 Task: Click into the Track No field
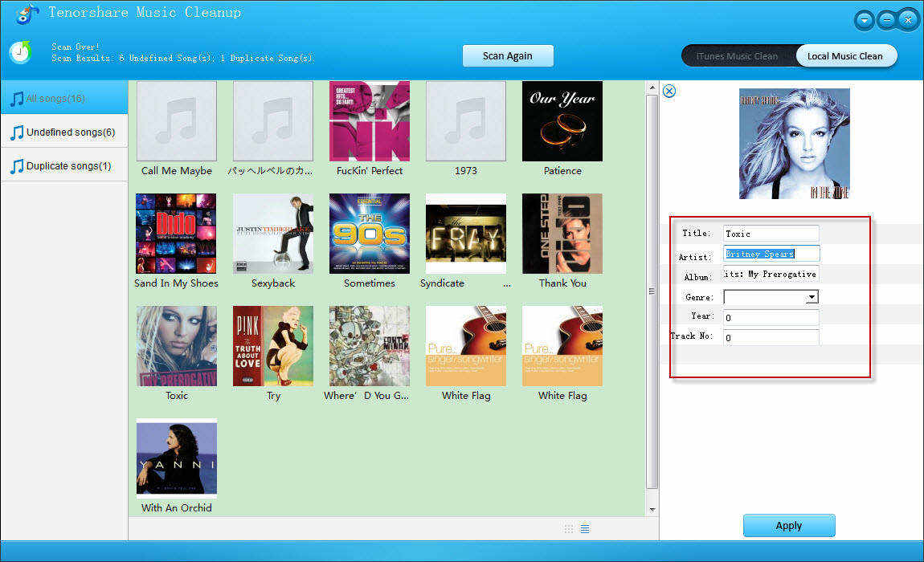pyautogui.click(x=771, y=337)
